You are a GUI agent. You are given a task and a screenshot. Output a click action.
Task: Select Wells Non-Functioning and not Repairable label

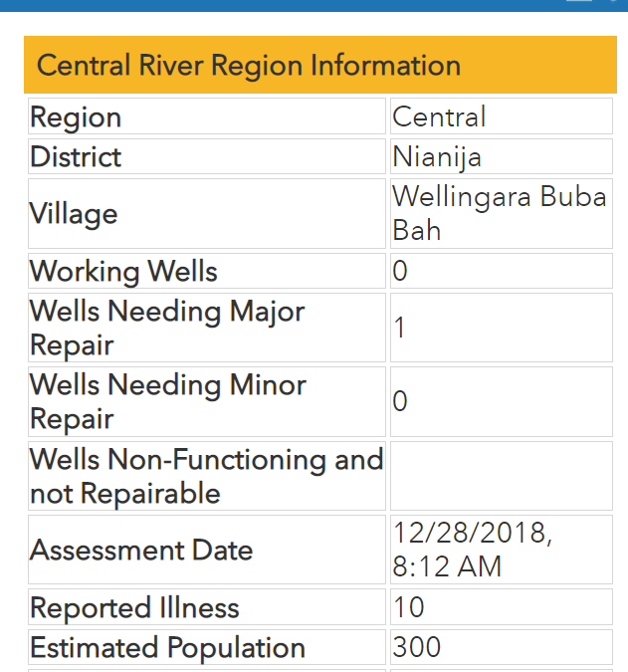tap(207, 476)
